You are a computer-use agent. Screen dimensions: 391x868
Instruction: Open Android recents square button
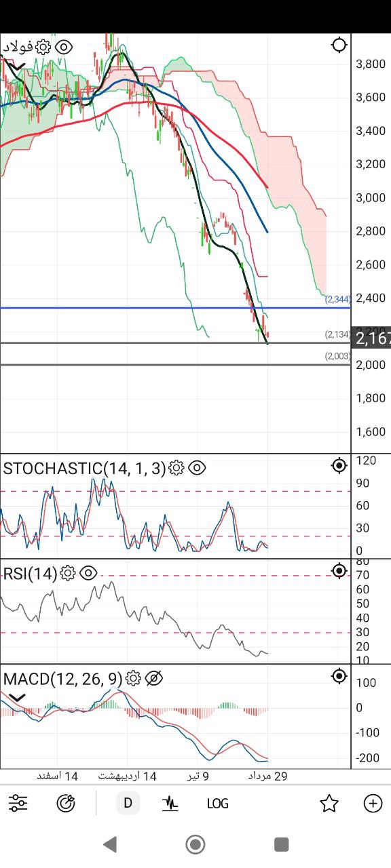pos(281,844)
